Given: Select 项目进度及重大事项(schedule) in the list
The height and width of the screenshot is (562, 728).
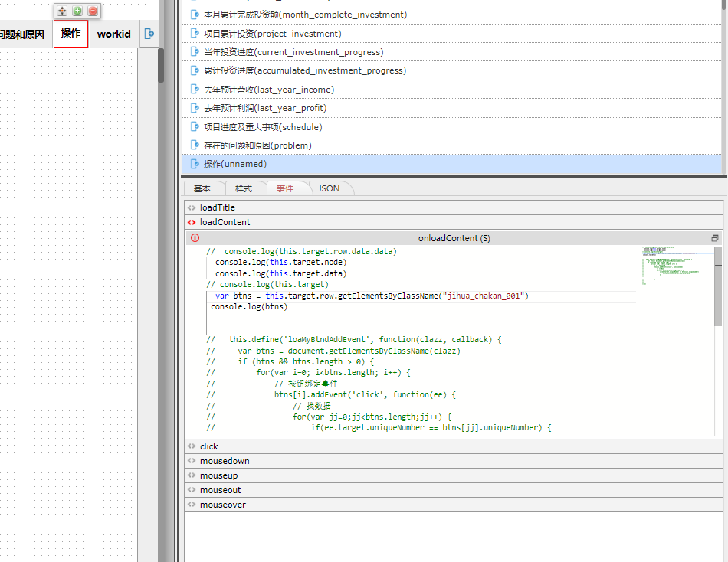Looking at the screenshot, I should pyautogui.click(x=263, y=127).
